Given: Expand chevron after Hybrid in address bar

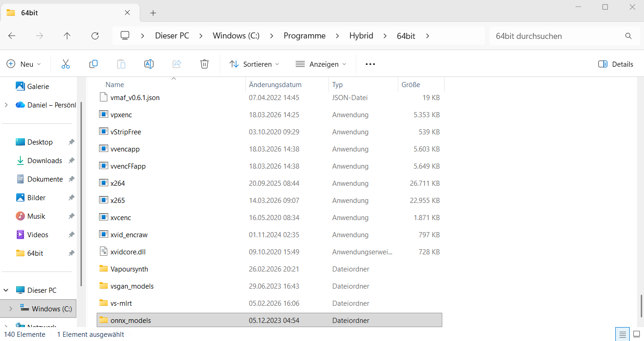Looking at the screenshot, I should (385, 36).
